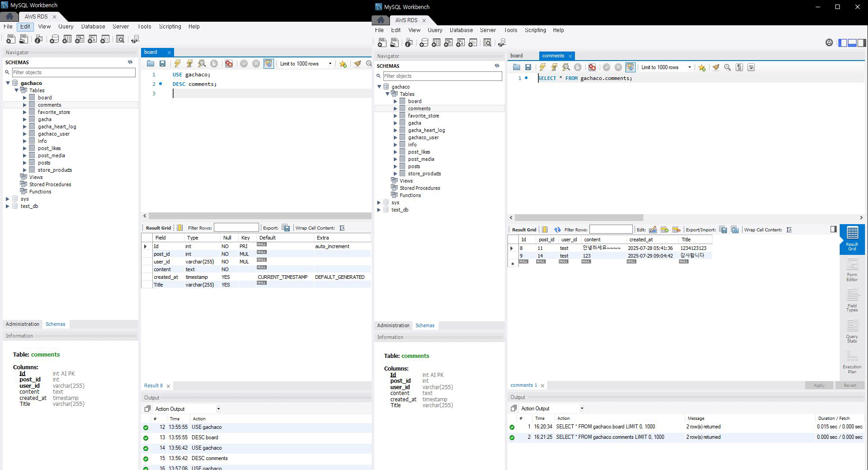Select the Schemas tab in right navigator

pos(425,325)
